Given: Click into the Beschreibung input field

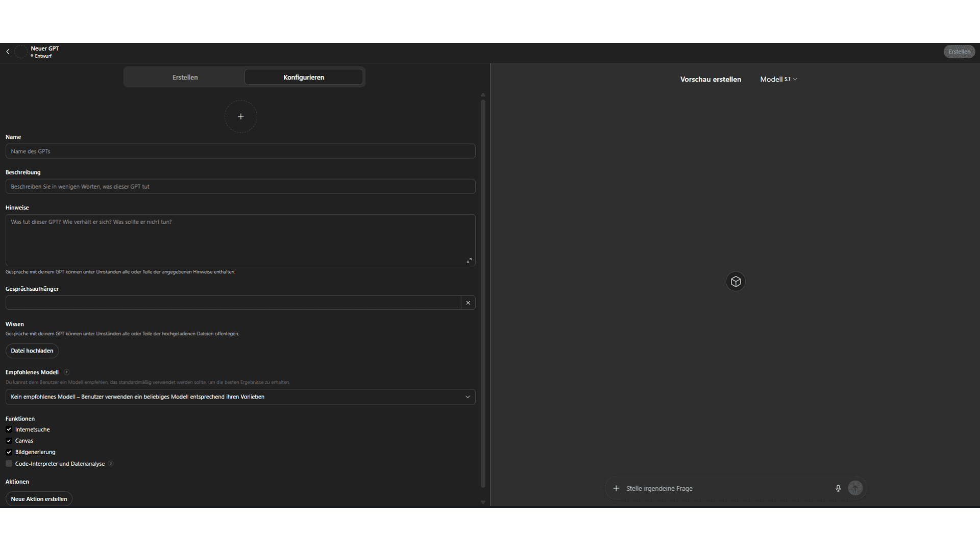Looking at the screenshot, I should (x=240, y=186).
